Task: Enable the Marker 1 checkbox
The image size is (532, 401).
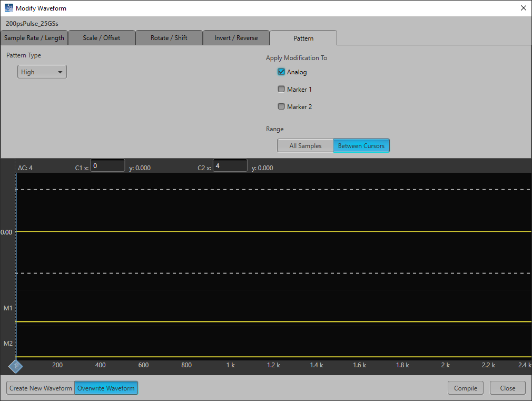Action: (x=281, y=89)
